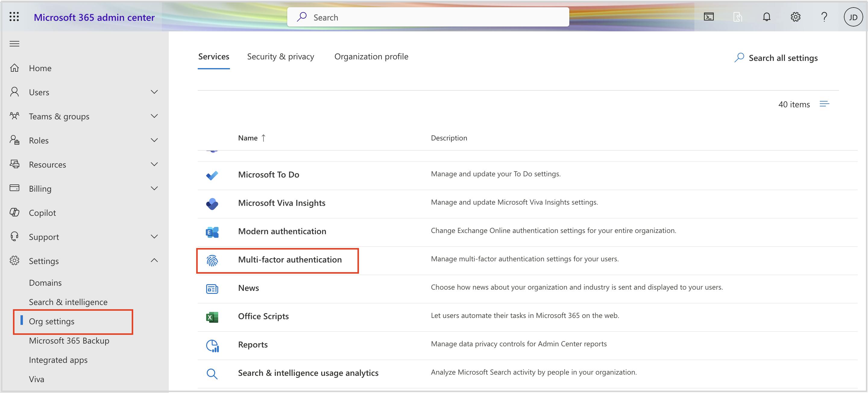Open notifications bell icon
Image resolution: width=868 pixels, height=393 pixels.
(766, 17)
